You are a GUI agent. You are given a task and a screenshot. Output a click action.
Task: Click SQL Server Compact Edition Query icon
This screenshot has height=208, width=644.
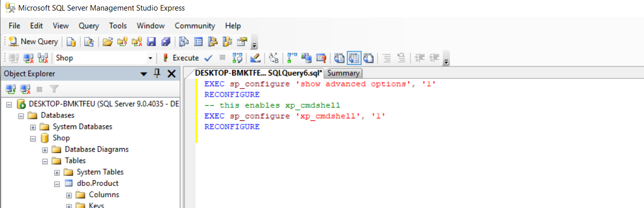[x=89, y=42]
